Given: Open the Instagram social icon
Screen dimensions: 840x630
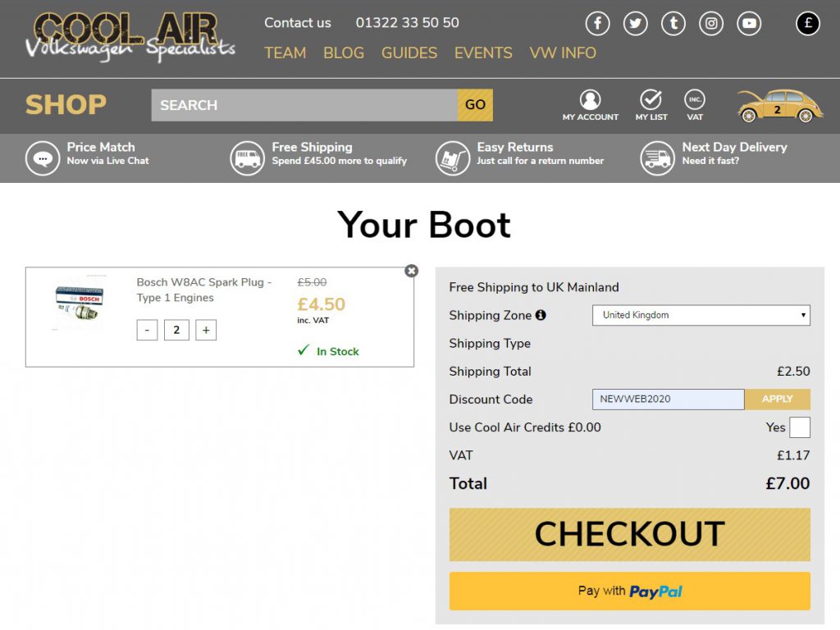Looking at the screenshot, I should [711, 24].
